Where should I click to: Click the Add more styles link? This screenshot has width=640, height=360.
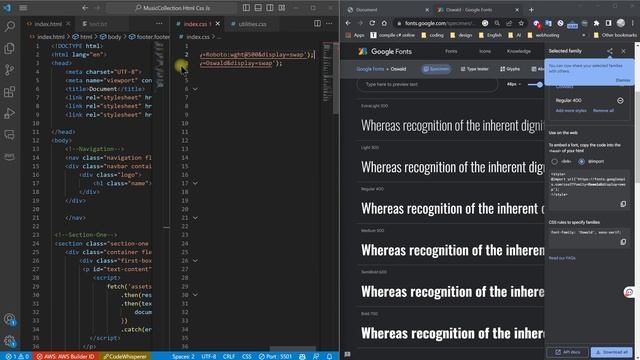point(571,111)
